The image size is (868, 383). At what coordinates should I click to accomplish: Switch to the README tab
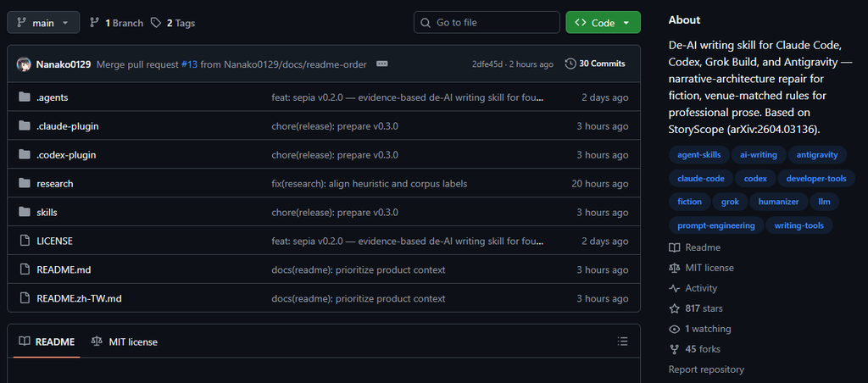[47, 342]
